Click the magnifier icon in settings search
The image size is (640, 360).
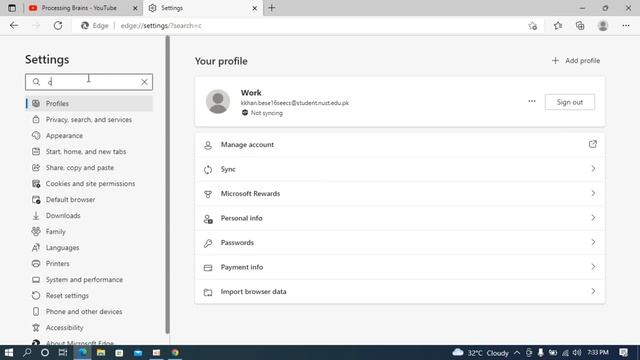(36, 82)
